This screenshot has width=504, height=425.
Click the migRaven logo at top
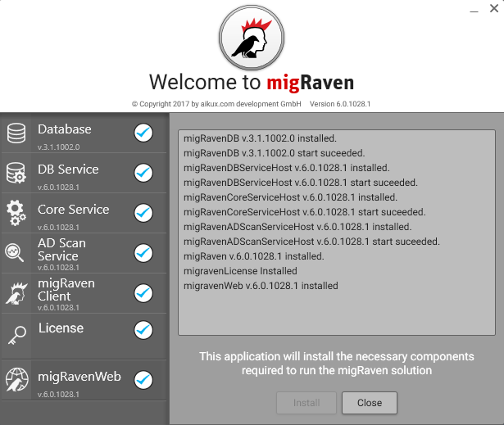[252, 38]
